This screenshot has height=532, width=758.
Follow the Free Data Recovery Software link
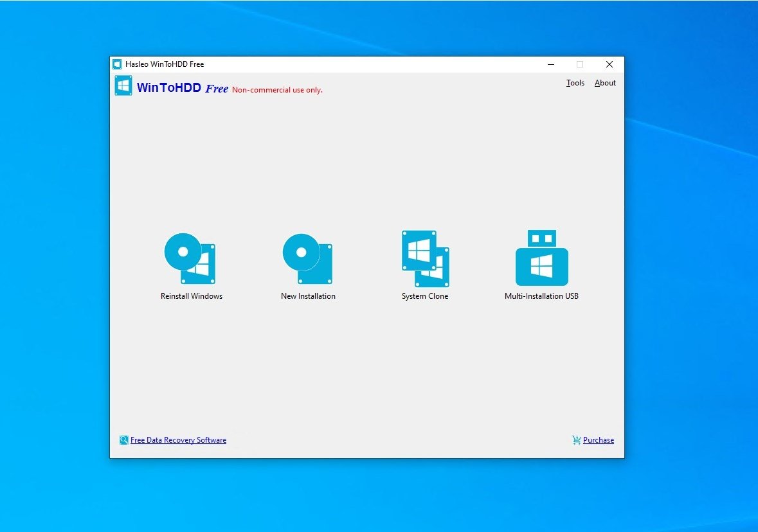click(178, 440)
